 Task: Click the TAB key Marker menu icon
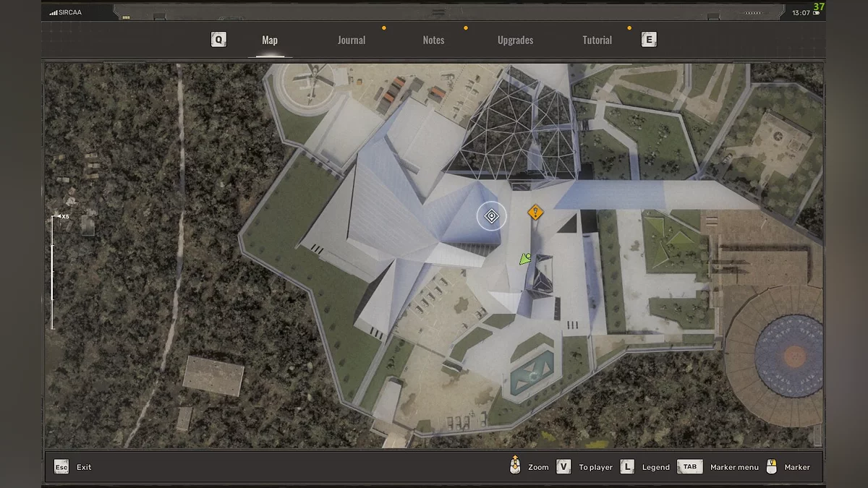point(690,467)
